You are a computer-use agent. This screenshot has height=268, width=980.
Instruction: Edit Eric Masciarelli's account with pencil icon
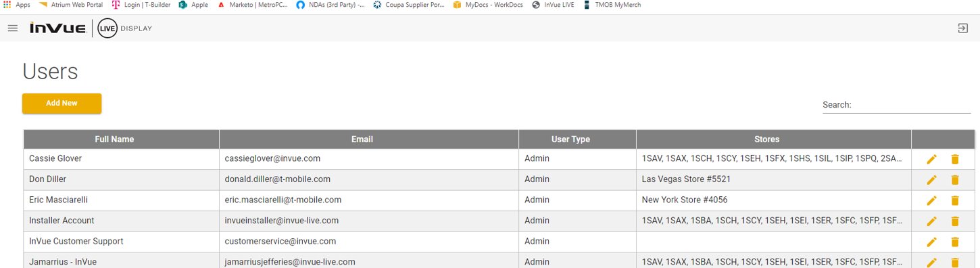[x=931, y=200]
